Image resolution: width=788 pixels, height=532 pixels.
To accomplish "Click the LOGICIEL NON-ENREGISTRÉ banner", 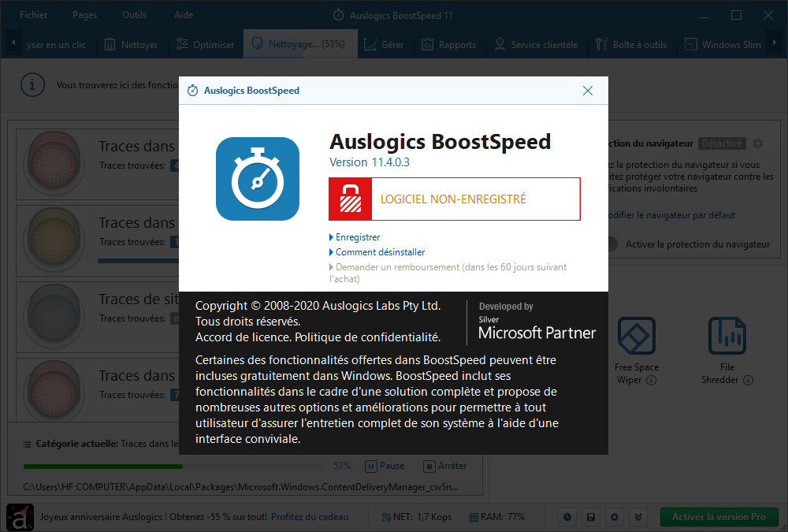I will click(x=455, y=199).
